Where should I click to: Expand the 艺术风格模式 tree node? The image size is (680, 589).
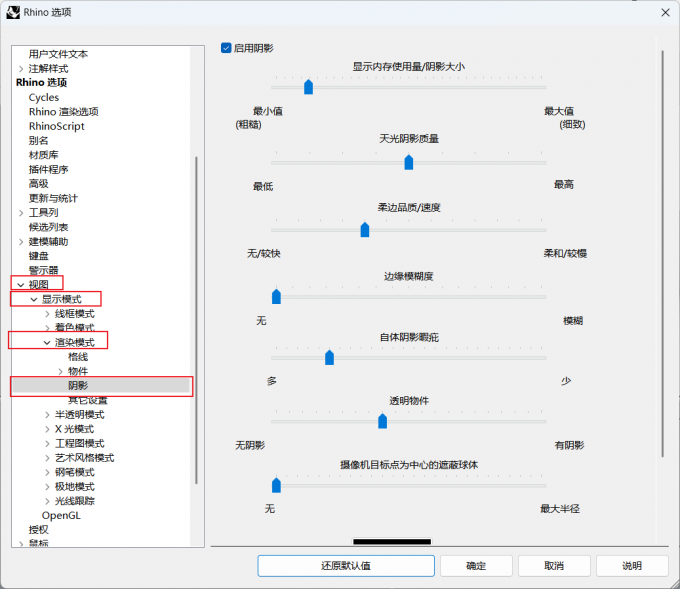tap(47, 458)
